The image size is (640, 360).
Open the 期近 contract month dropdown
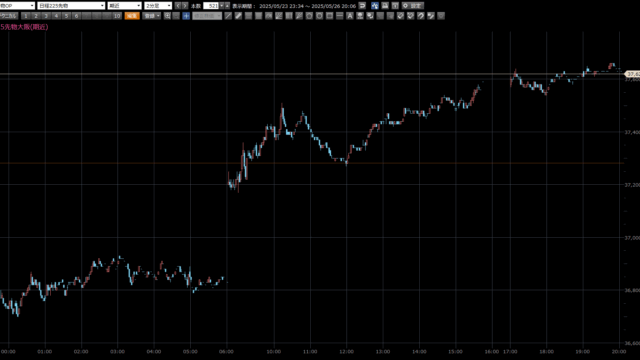[124, 6]
